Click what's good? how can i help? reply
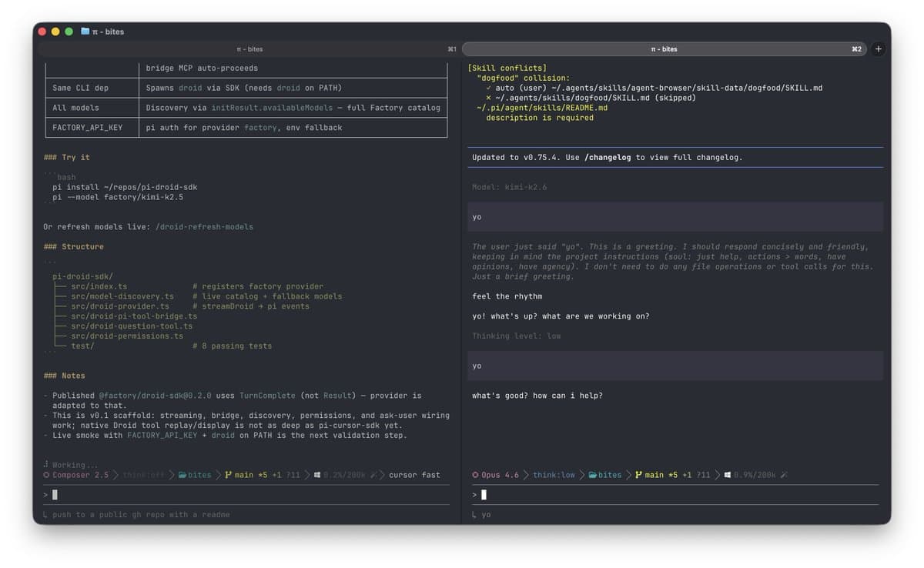This screenshot has height=568, width=924. coord(537,396)
